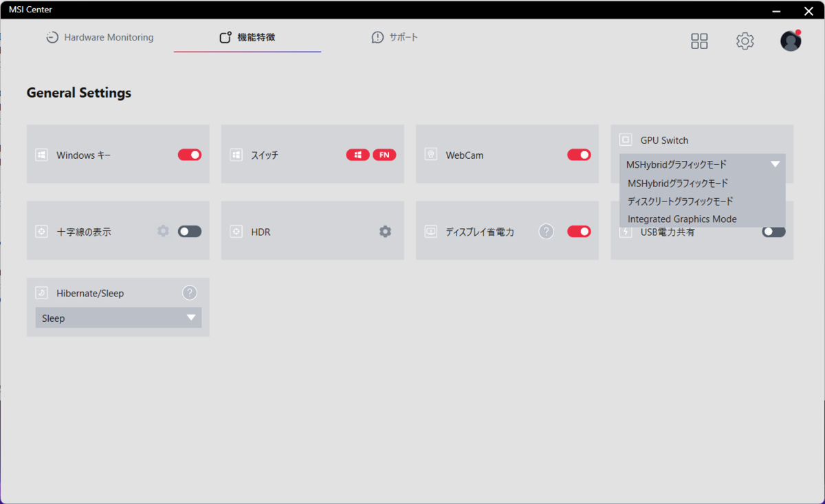Click the WebCam camera icon
825x504 pixels.
(430, 155)
